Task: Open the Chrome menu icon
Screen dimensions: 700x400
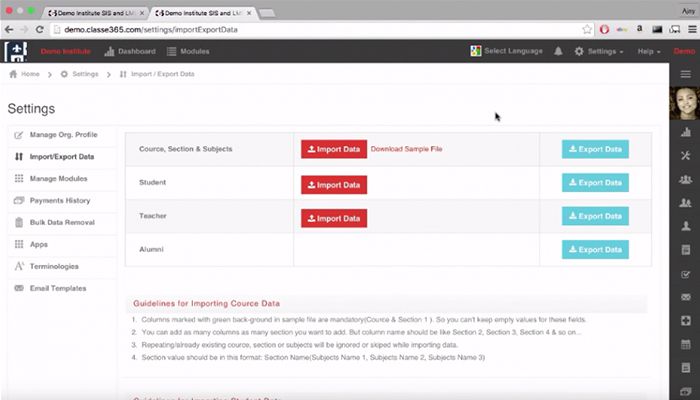Action: [x=692, y=29]
